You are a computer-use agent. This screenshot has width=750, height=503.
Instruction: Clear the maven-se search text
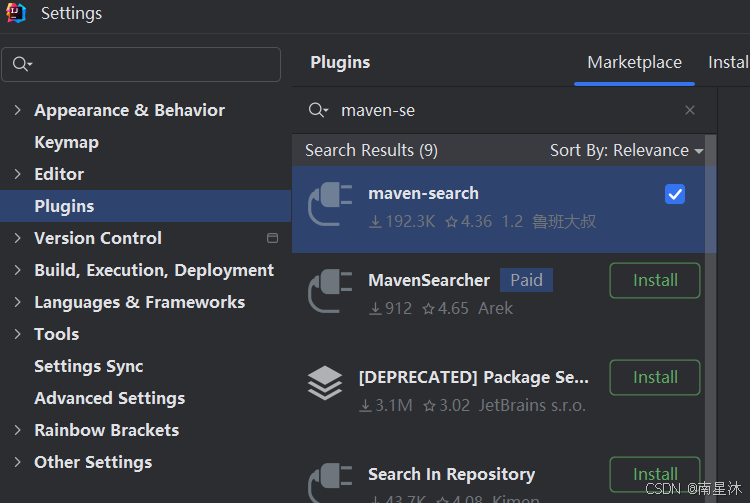pyautogui.click(x=689, y=110)
